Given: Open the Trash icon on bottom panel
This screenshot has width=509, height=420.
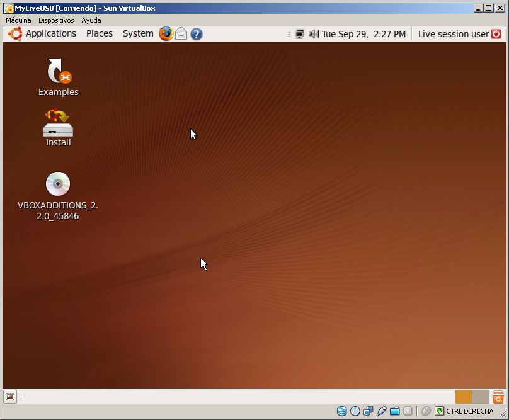Looking at the screenshot, I should (498, 397).
